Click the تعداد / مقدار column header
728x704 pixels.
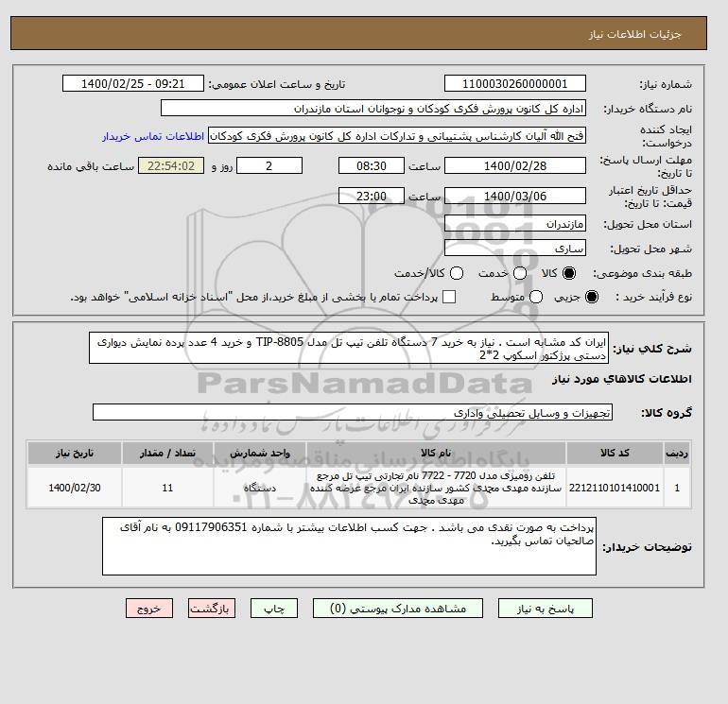(167, 453)
